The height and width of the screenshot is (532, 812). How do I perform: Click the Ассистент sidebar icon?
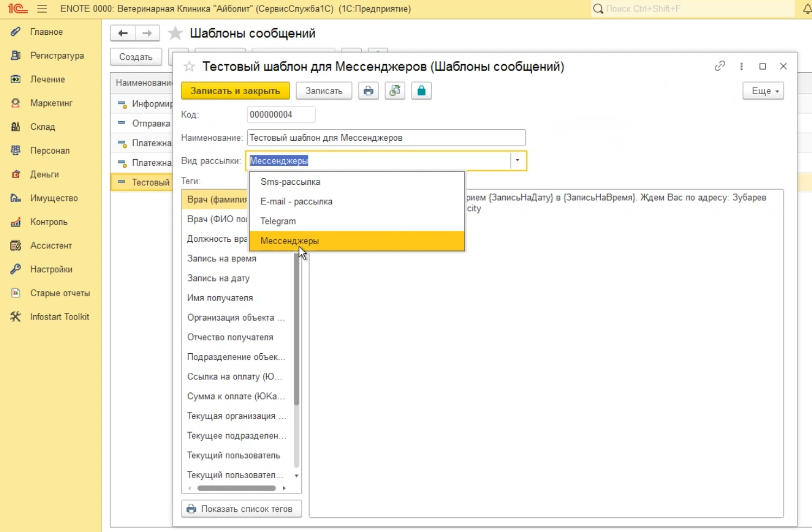pyautogui.click(x=16, y=246)
